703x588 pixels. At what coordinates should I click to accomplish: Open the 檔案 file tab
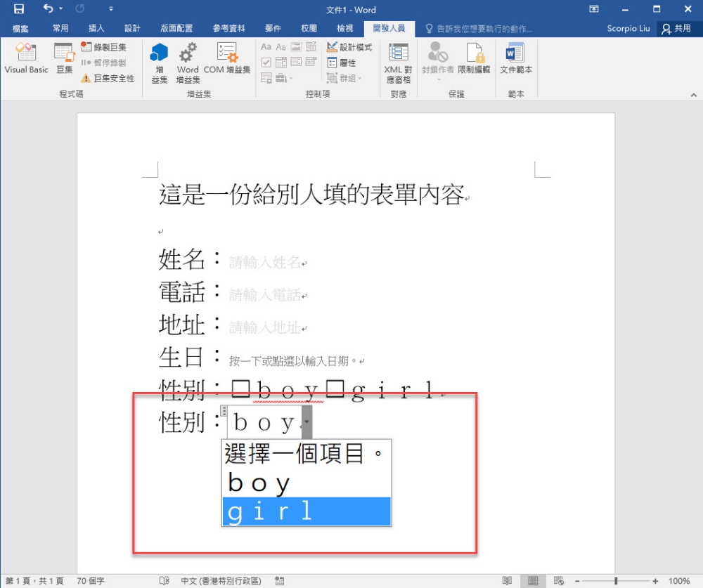coord(20,29)
